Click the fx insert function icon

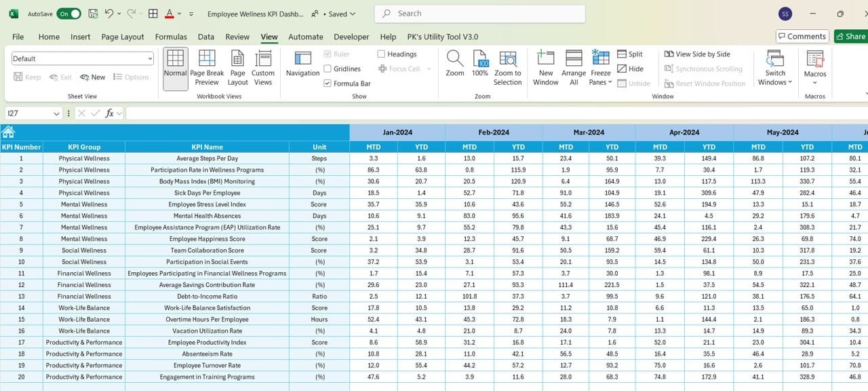(x=109, y=113)
